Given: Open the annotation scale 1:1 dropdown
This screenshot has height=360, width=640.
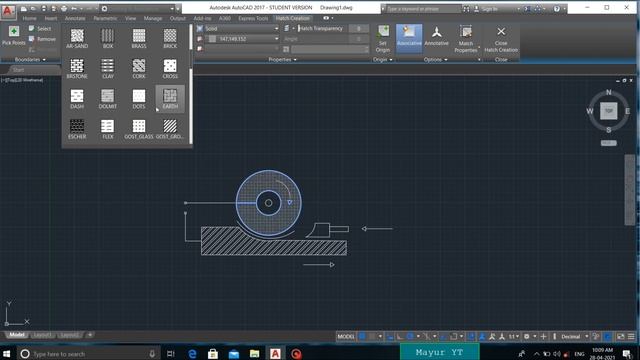Looking at the screenshot, I should [513, 336].
